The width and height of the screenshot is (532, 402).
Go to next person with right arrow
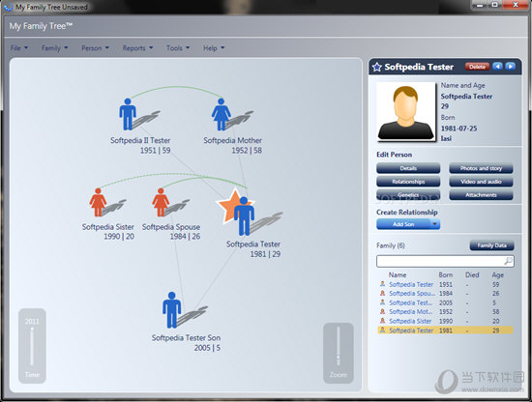coord(510,66)
